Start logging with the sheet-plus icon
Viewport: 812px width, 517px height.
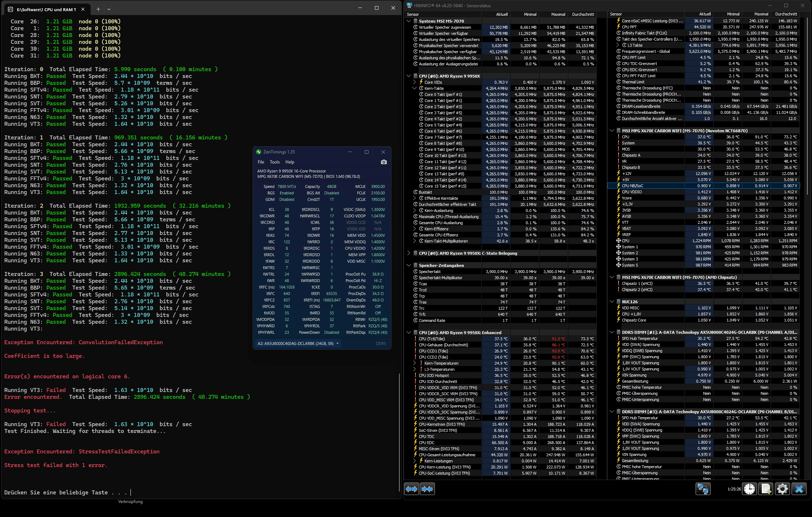(766, 489)
